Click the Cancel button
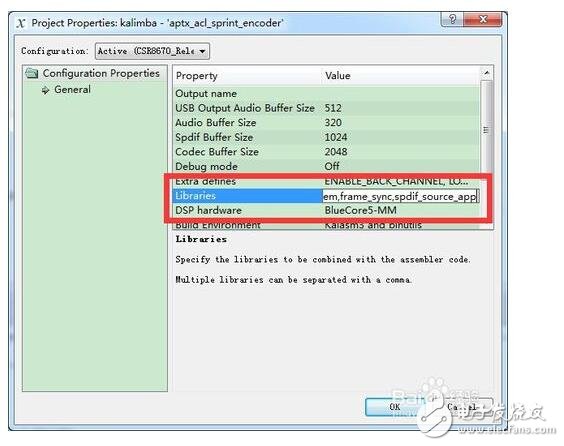The image size is (564, 446). (463, 407)
